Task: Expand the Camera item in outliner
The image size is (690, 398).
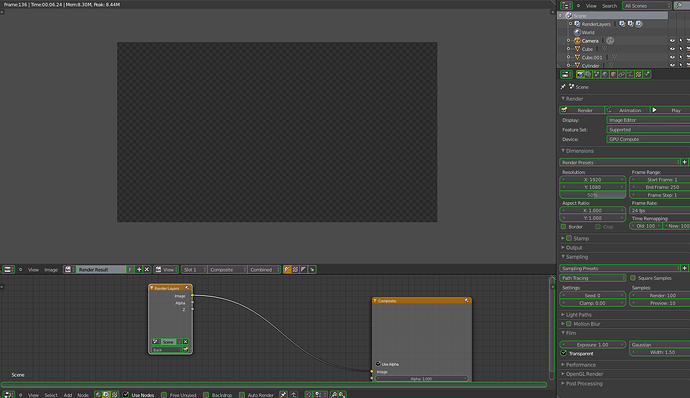Action: [569, 41]
